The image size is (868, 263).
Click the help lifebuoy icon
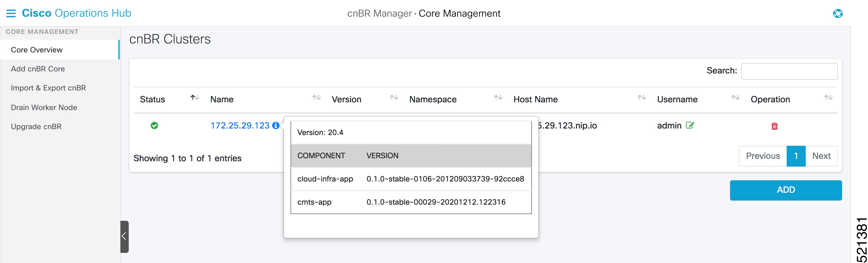click(x=838, y=13)
